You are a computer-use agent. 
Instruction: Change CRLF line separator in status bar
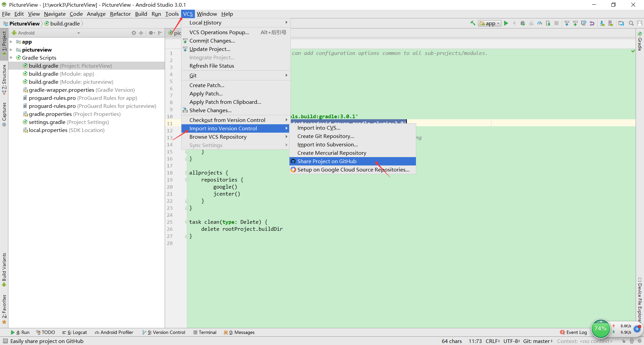[x=493, y=341]
